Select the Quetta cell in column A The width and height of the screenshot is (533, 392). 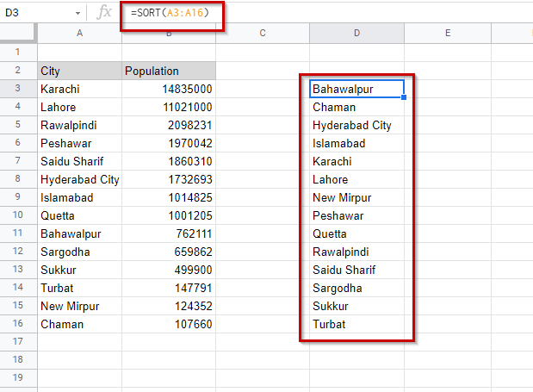coord(79,215)
